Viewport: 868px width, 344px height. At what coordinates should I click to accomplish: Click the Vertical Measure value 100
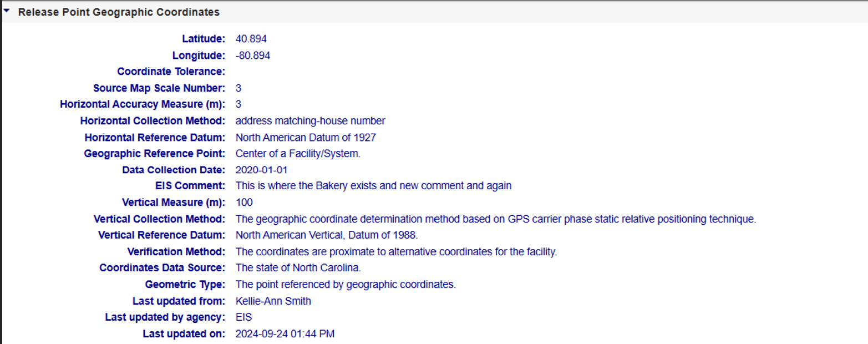[244, 203]
